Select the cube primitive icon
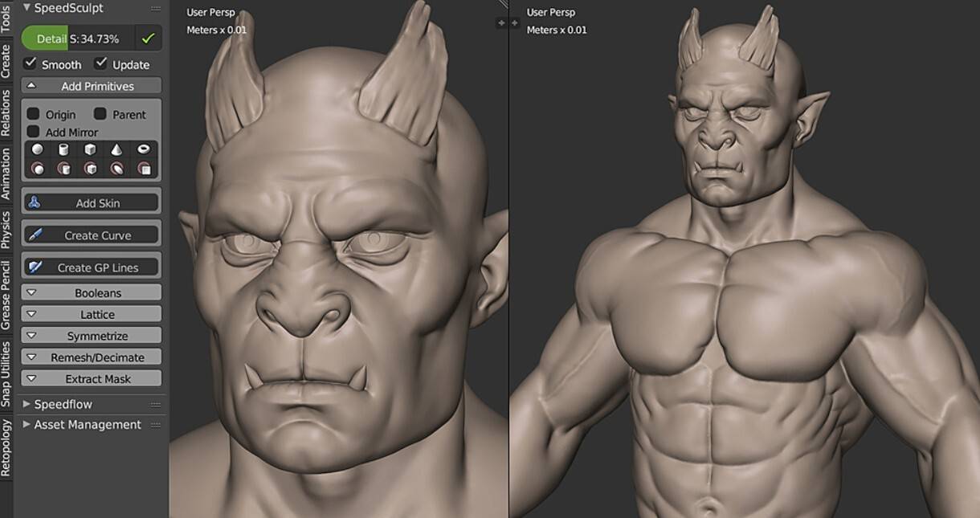 pos(91,149)
